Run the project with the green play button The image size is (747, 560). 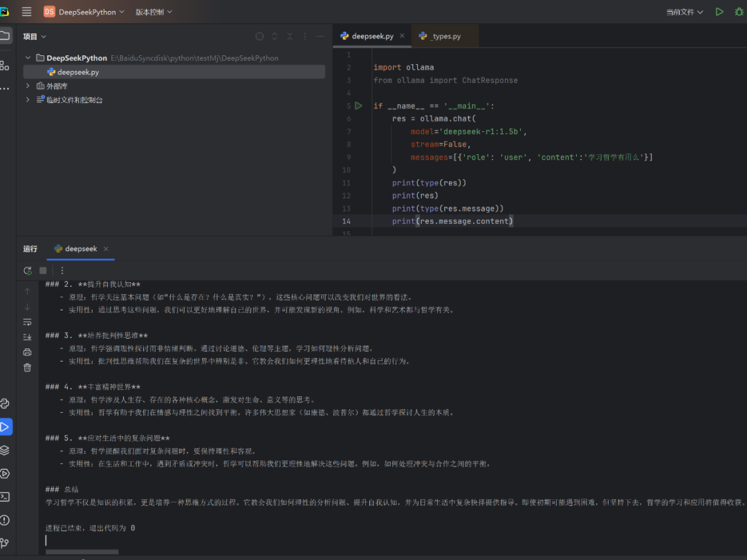(x=719, y=11)
